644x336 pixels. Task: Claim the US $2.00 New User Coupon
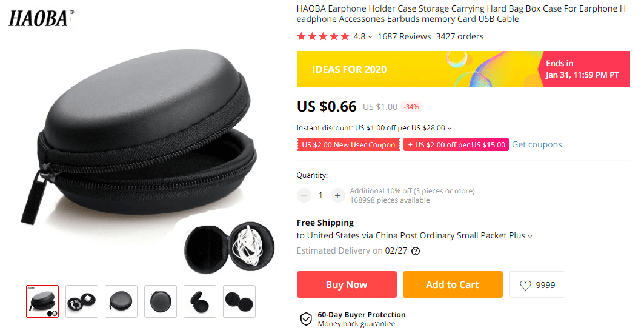coord(348,145)
